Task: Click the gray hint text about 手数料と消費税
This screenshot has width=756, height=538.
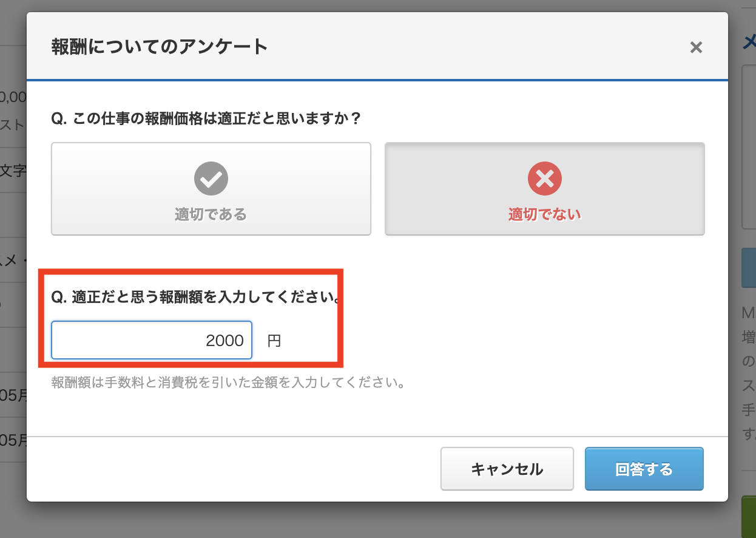Action: tap(228, 383)
